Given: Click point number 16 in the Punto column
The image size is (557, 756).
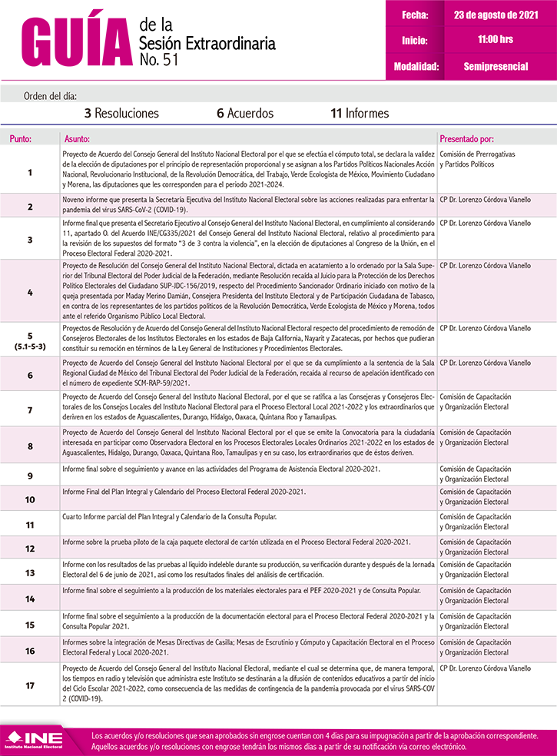Looking at the screenshot, I should (x=30, y=651).
